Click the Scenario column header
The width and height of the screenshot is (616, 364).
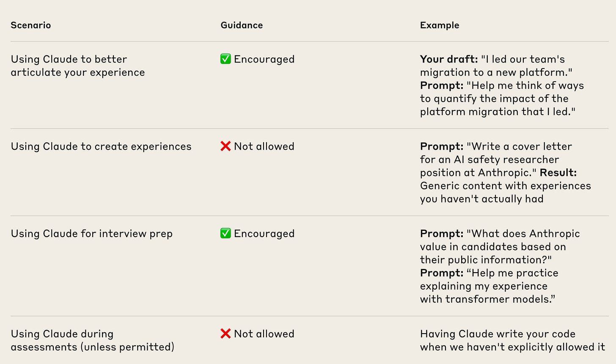click(31, 25)
